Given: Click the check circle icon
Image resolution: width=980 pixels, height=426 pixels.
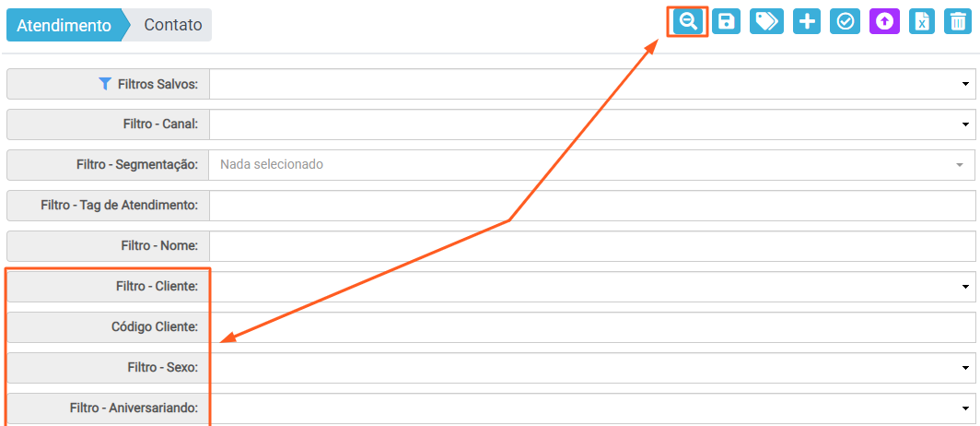Looking at the screenshot, I should coord(845,22).
